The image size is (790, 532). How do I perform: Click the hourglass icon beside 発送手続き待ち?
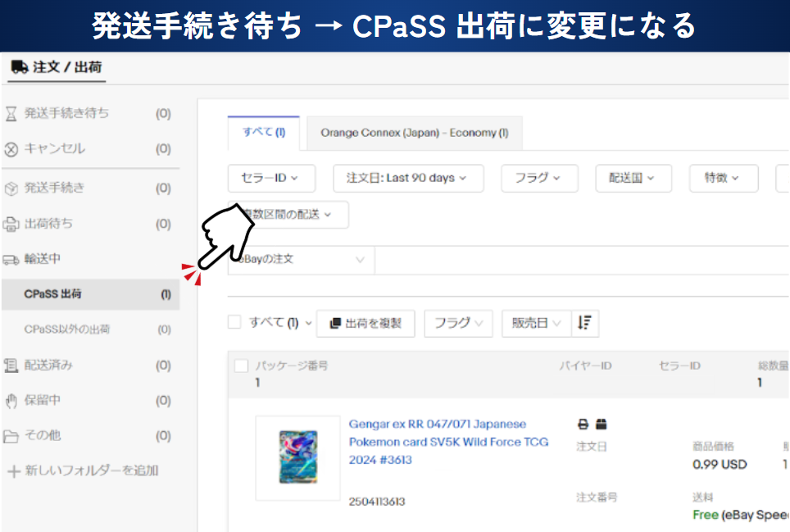(x=11, y=114)
